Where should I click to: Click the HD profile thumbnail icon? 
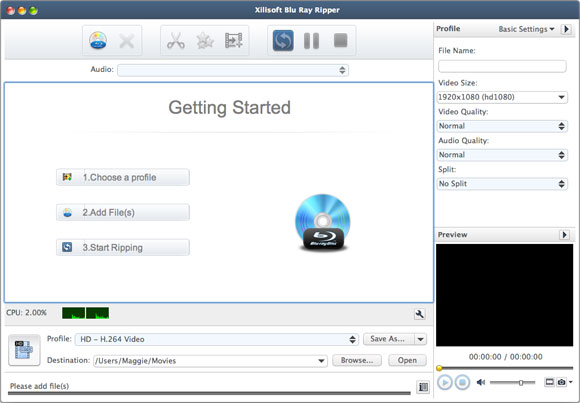[24, 350]
